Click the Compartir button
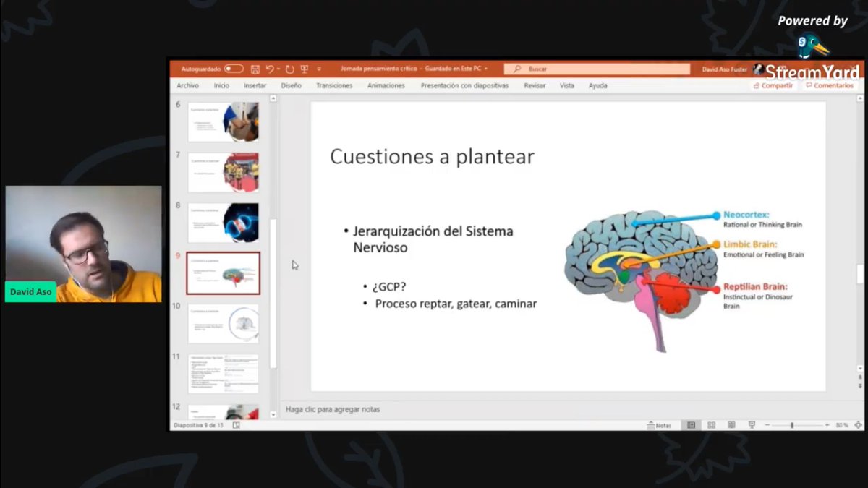The width and height of the screenshot is (868, 488). (773, 85)
